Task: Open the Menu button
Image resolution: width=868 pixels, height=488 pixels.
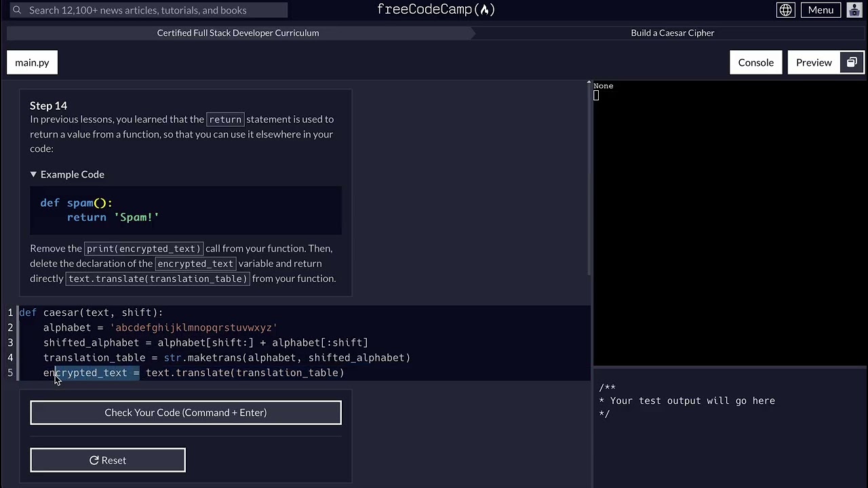Action: (x=821, y=10)
